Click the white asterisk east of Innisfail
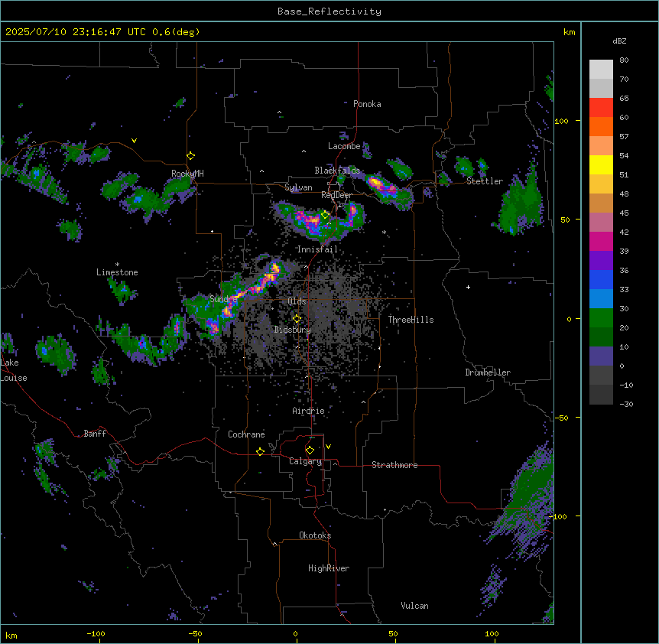The image size is (659, 644). (384, 232)
